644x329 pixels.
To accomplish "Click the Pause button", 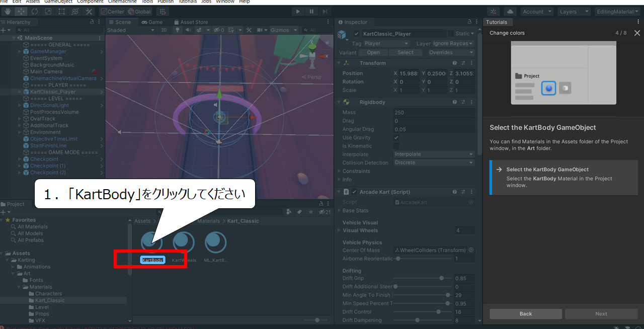I will [x=311, y=12].
